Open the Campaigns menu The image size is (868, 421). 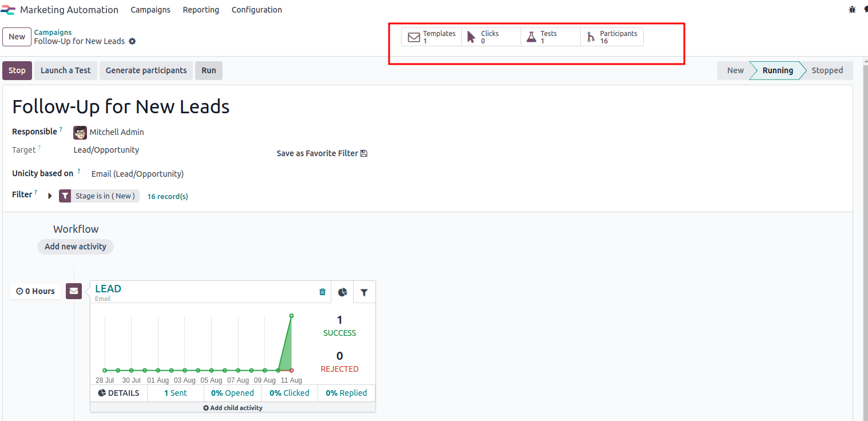(x=150, y=10)
